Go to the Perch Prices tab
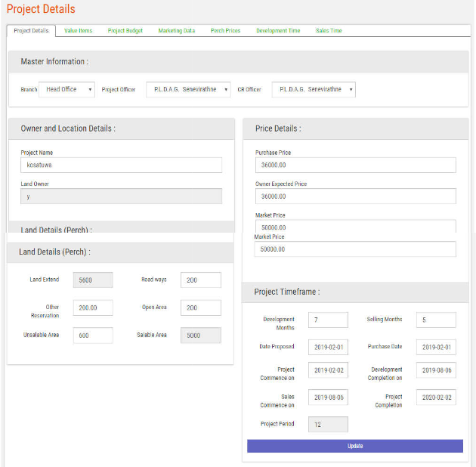This screenshot has width=476, height=467. 226,31
